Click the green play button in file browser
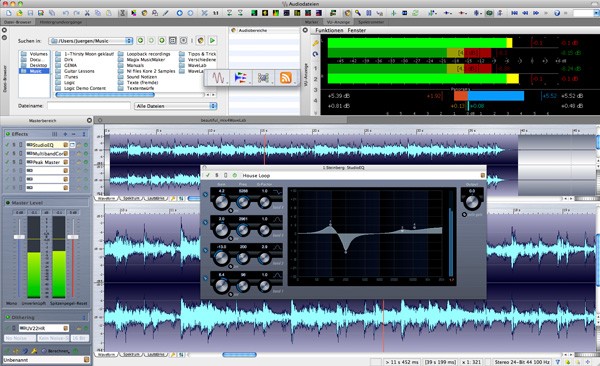 coord(212,40)
